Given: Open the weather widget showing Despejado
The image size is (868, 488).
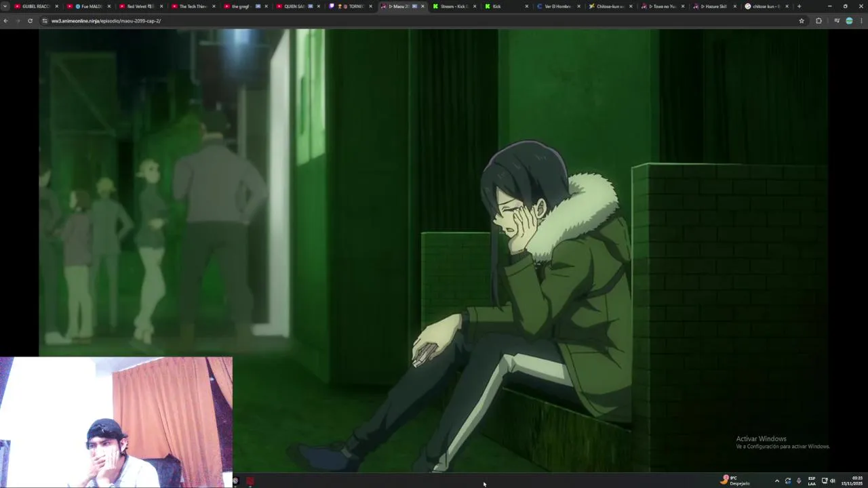Looking at the screenshot, I should coord(736,481).
